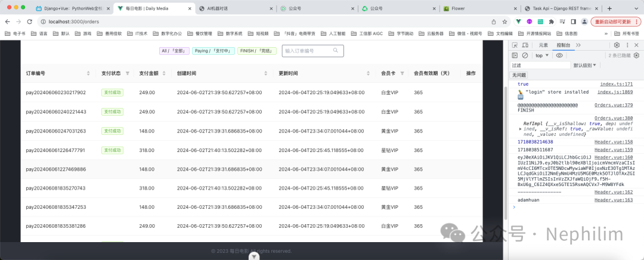Show more DevTools tabs chevron

[578, 45]
